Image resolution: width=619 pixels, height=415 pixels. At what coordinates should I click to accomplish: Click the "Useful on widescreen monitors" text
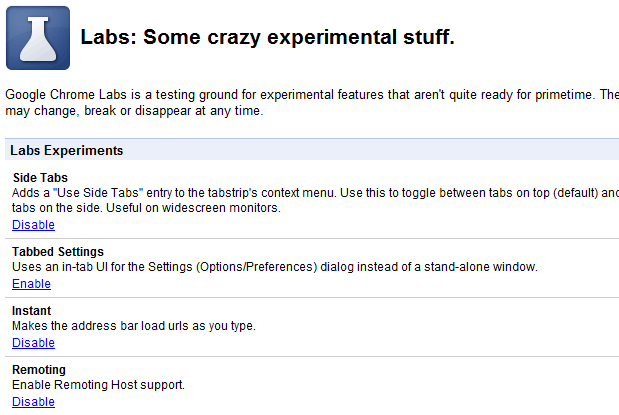[x=193, y=208]
